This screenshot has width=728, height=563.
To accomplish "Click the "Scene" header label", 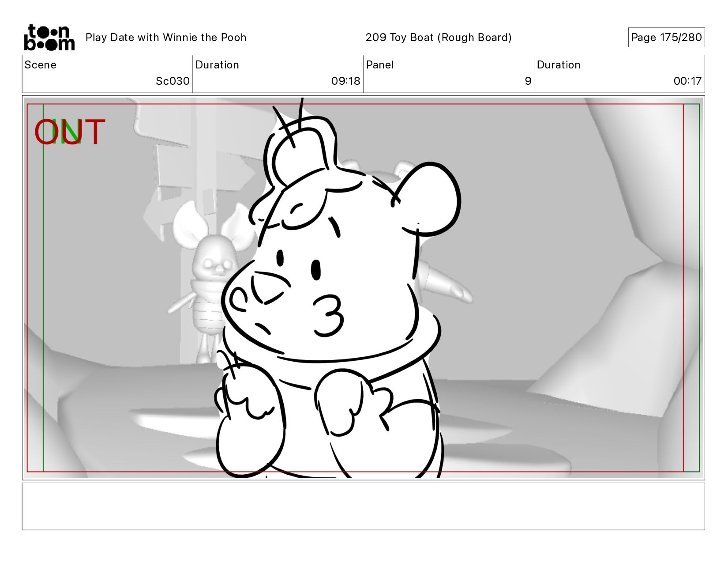I will [x=41, y=65].
